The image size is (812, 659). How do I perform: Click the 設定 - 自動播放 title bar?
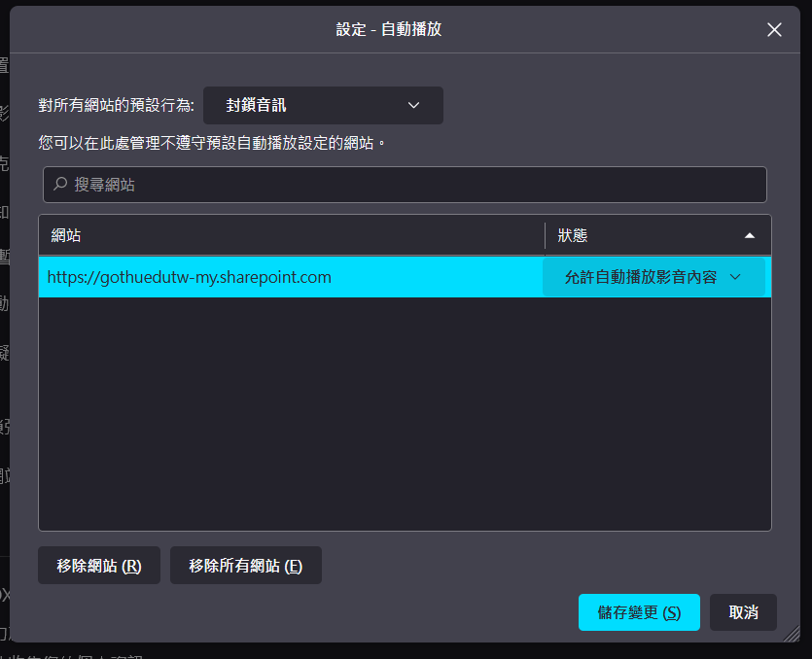point(389,29)
